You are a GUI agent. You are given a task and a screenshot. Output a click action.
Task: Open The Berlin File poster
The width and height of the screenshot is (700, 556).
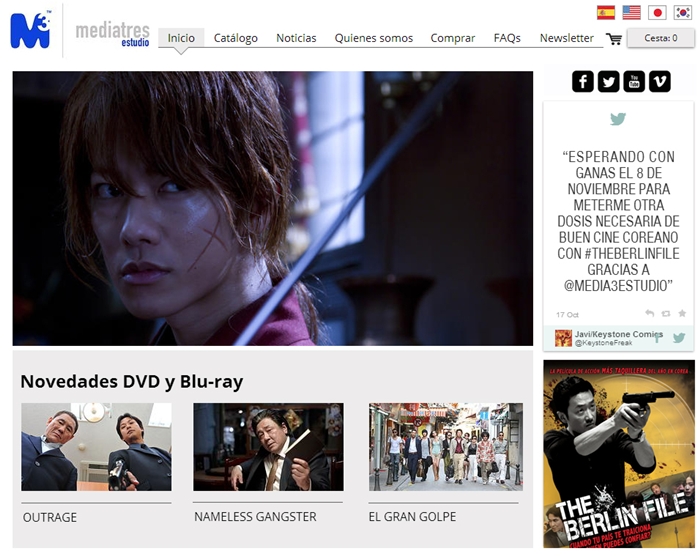coord(619,454)
